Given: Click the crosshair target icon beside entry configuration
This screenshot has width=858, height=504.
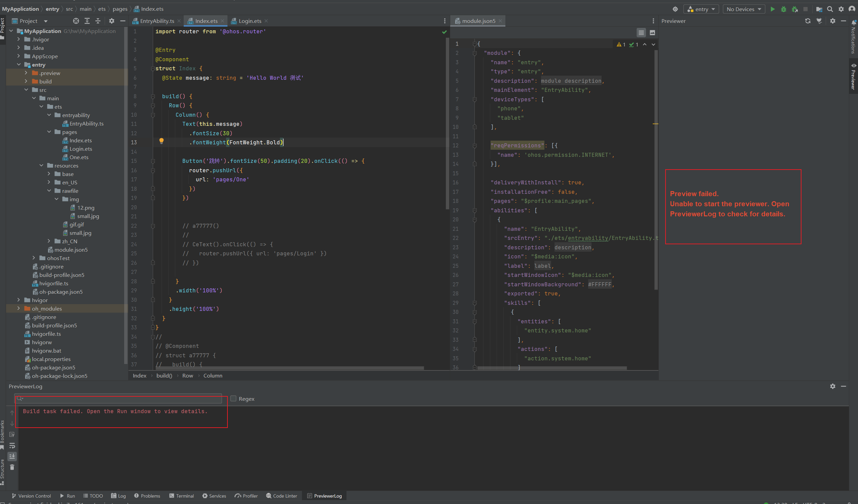Looking at the screenshot, I should tap(675, 9).
